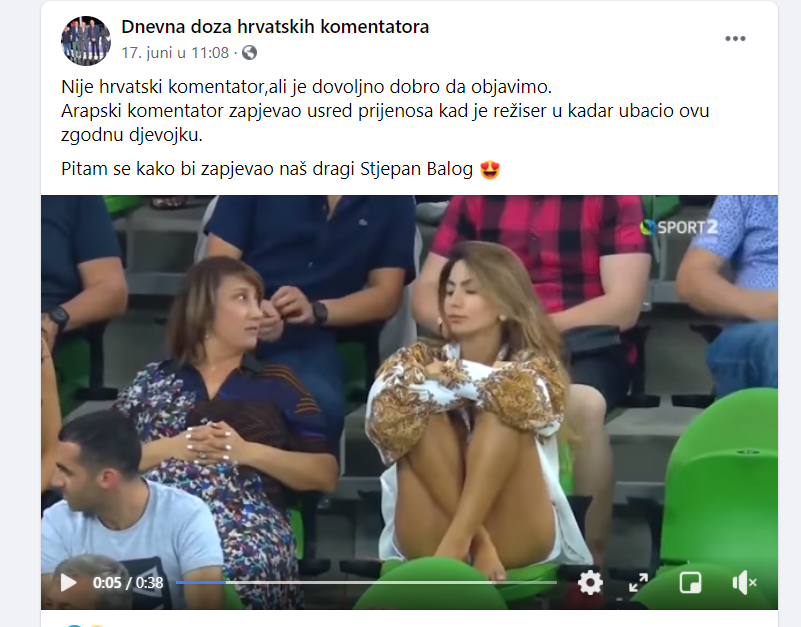Open Dnevna doza hrvatskih komentatora page
The image size is (801, 627).
(x=275, y=27)
